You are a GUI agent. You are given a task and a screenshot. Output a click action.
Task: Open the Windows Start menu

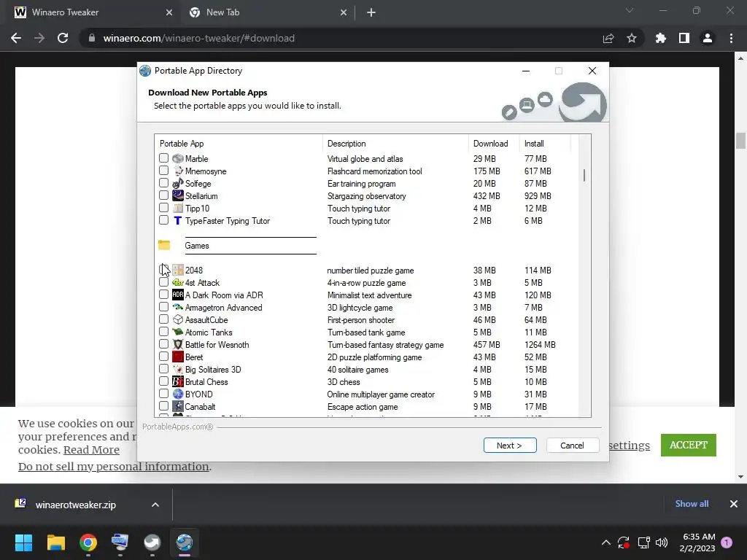click(x=23, y=542)
